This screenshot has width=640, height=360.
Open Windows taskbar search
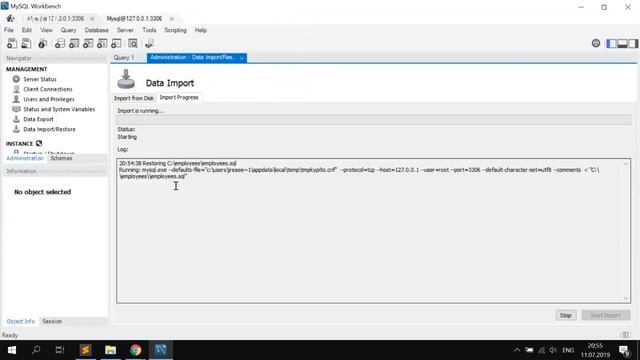(x=36, y=350)
